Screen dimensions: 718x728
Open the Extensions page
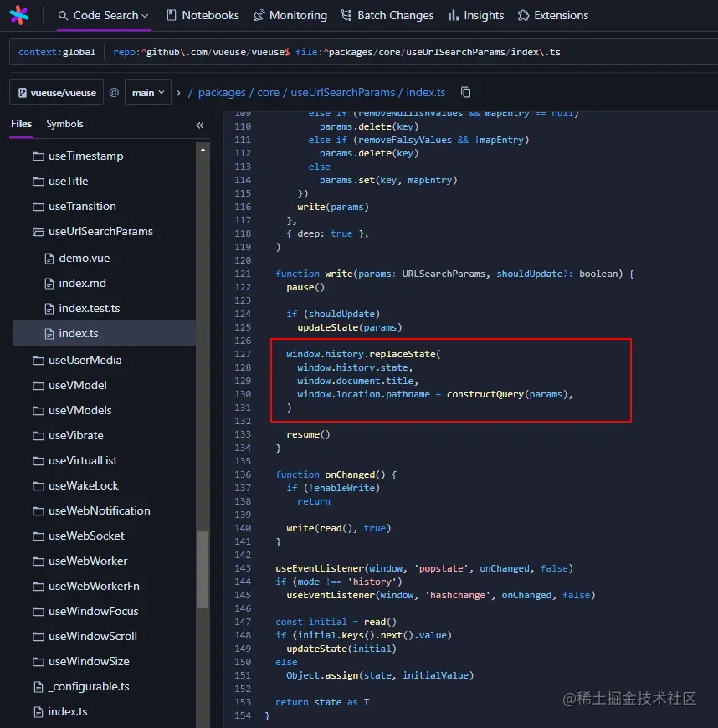coord(552,15)
